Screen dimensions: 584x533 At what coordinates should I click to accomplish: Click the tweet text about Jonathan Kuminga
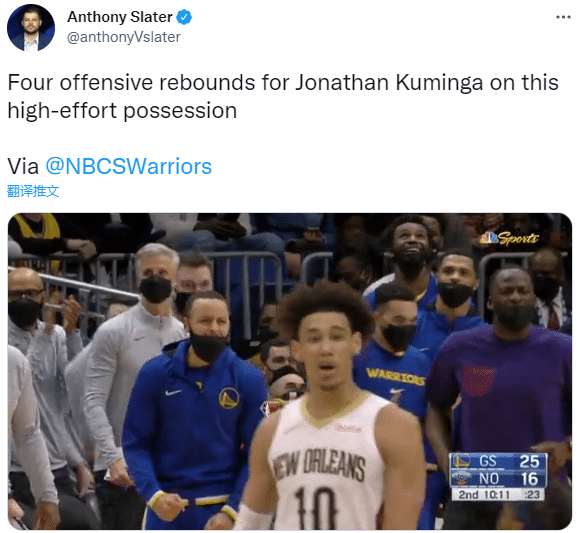click(283, 96)
